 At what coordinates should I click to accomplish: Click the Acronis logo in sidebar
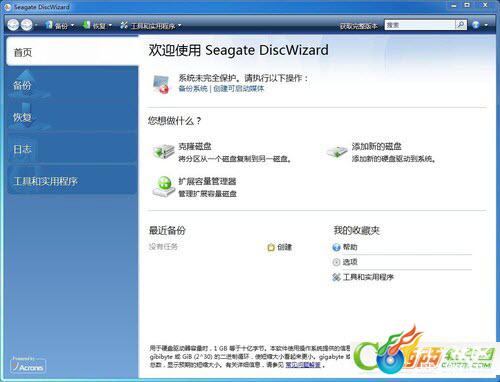(28, 366)
